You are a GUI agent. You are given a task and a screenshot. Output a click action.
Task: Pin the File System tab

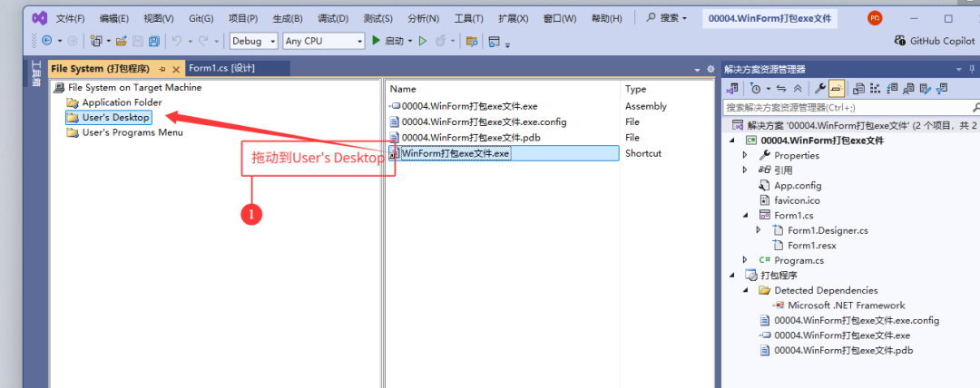(162, 69)
